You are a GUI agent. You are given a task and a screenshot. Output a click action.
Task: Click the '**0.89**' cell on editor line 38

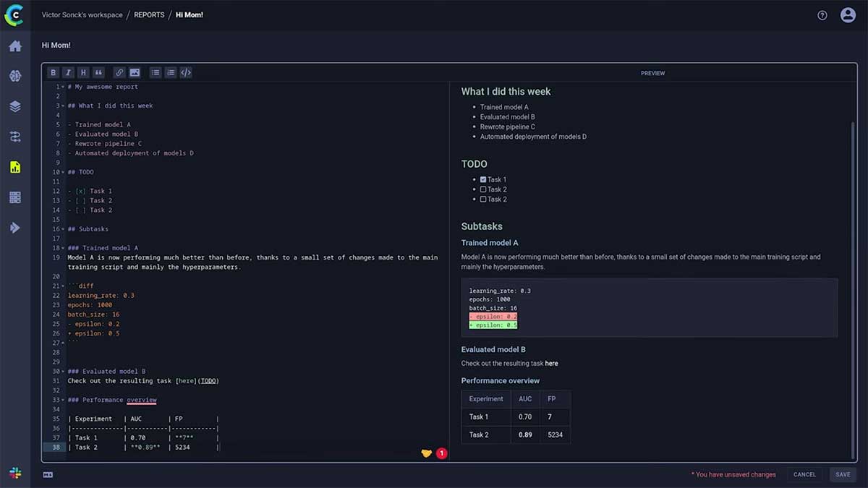145,448
